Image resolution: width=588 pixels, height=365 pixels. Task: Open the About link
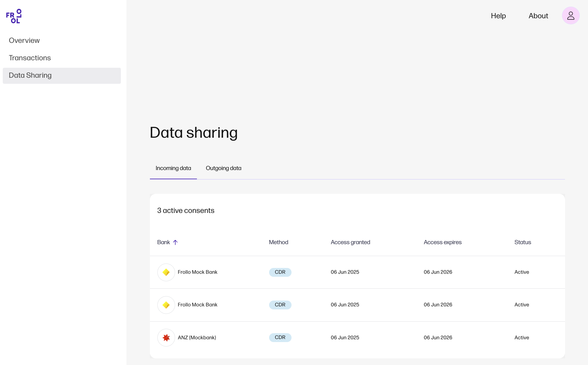pyautogui.click(x=538, y=16)
